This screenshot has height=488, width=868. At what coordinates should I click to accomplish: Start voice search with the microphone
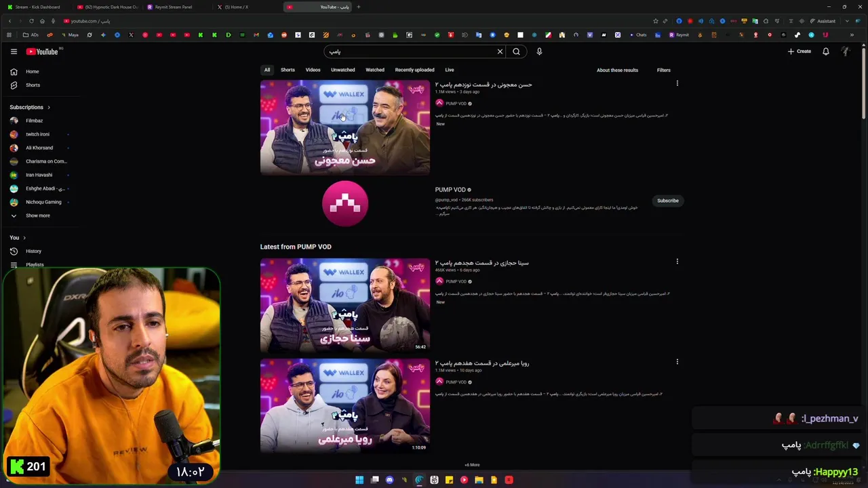click(539, 52)
